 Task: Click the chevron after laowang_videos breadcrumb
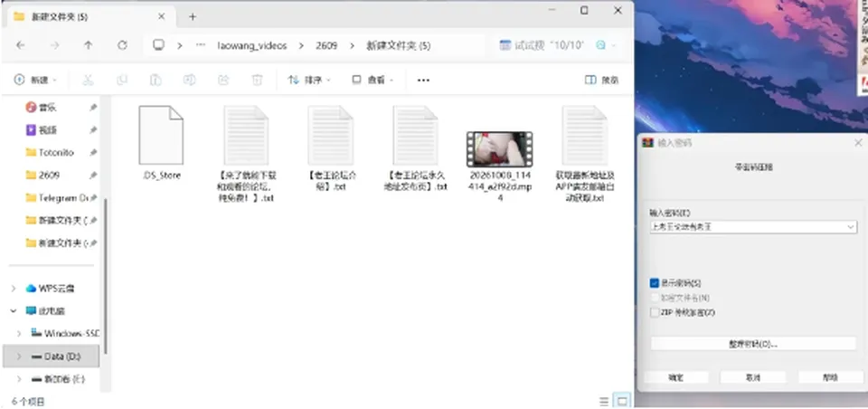coord(301,46)
